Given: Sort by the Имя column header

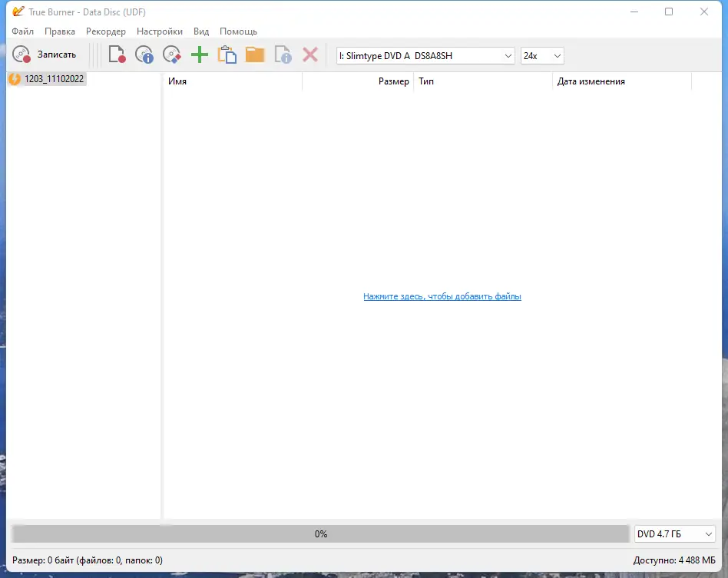Looking at the screenshot, I should coord(233,81).
